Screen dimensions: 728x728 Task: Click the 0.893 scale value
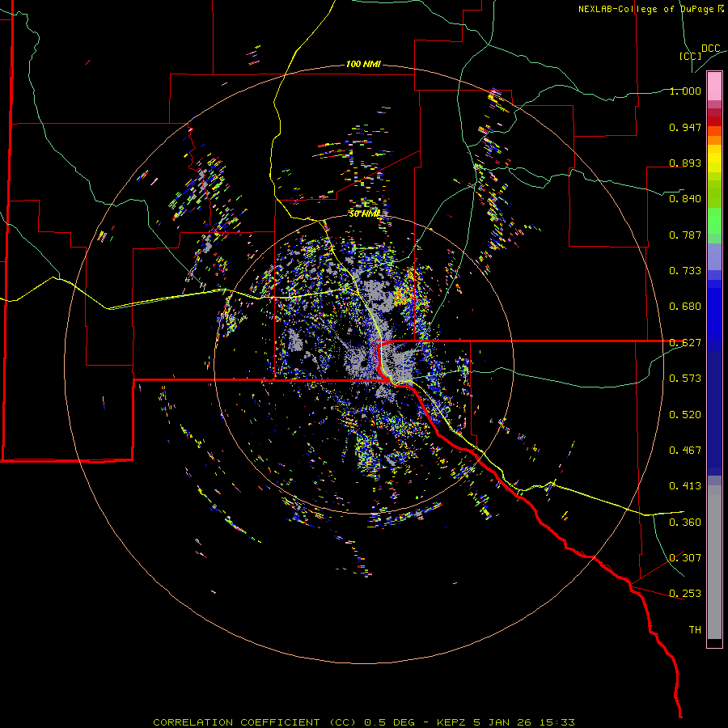click(x=685, y=163)
